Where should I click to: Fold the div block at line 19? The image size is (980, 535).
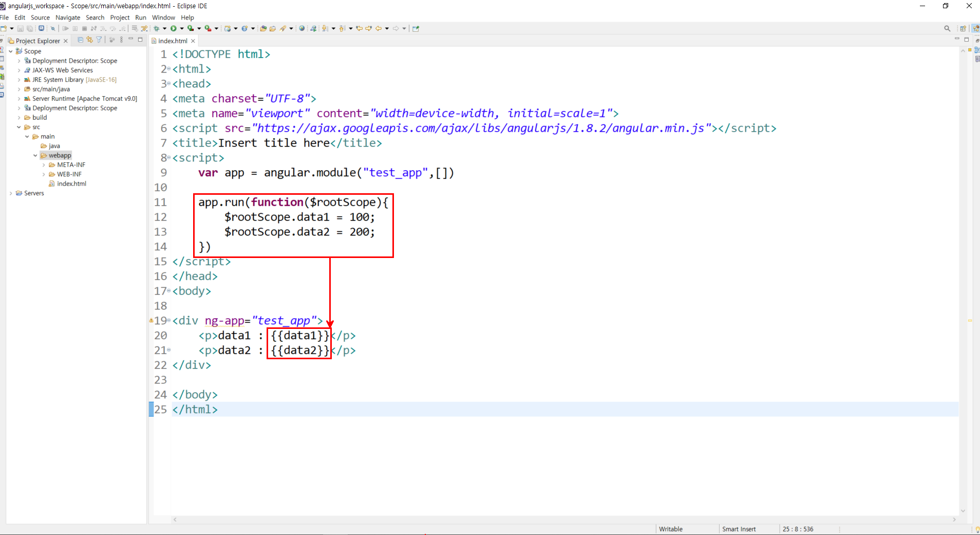169,321
